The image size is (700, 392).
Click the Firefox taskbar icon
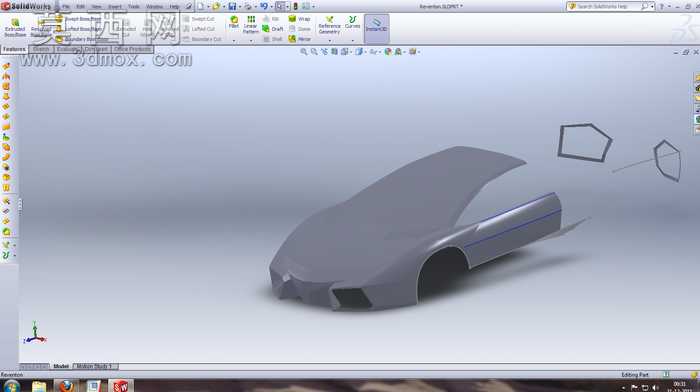[x=66, y=385]
